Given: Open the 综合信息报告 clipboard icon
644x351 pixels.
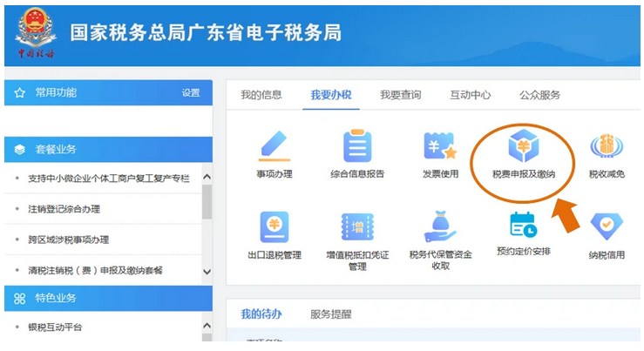Looking at the screenshot, I should tap(357, 145).
